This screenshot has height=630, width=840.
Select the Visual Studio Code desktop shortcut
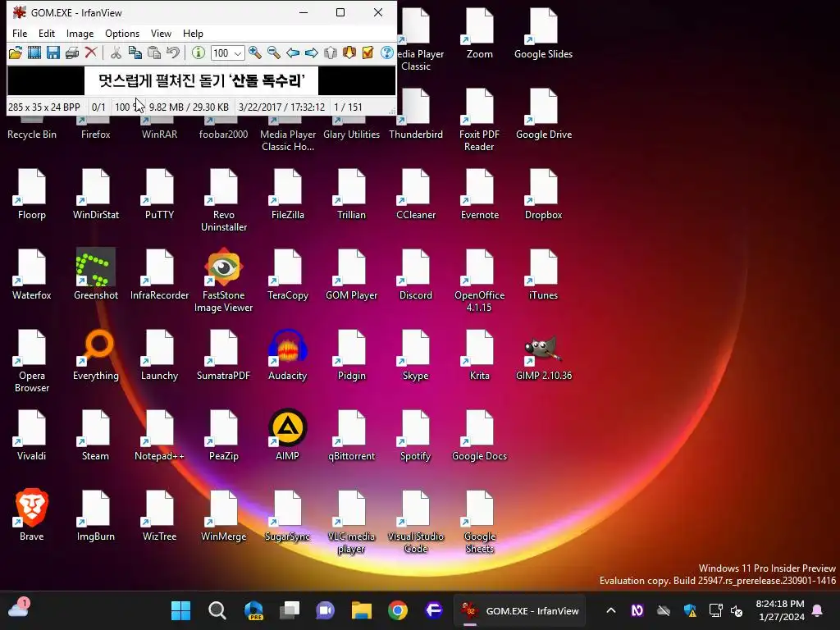[416, 521]
